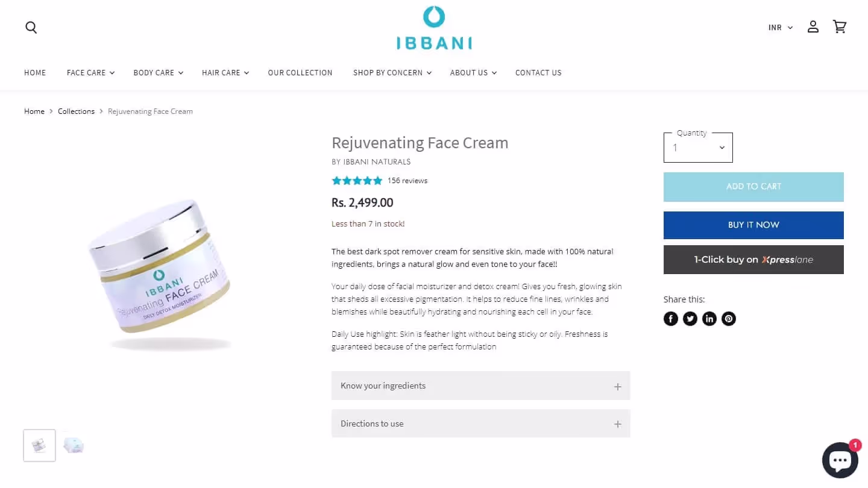The width and height of the screenshot is (868, 488).
Task: Open the Collections breadcrumb link
Action: click(76, 111)
